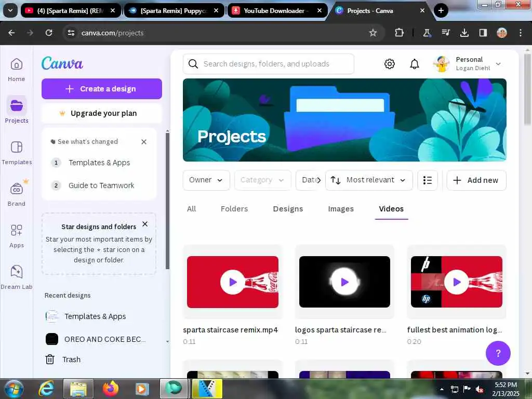
Task: Expand the Owner filter dropdown
Action: (206, 180)
